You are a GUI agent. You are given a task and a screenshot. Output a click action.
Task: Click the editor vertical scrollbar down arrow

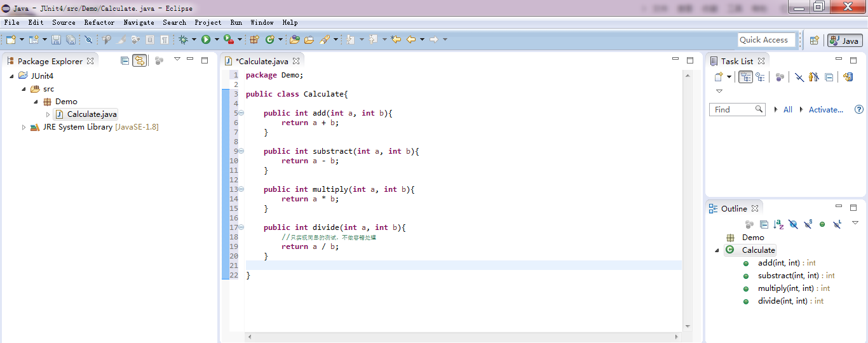[x=688, y=326]
